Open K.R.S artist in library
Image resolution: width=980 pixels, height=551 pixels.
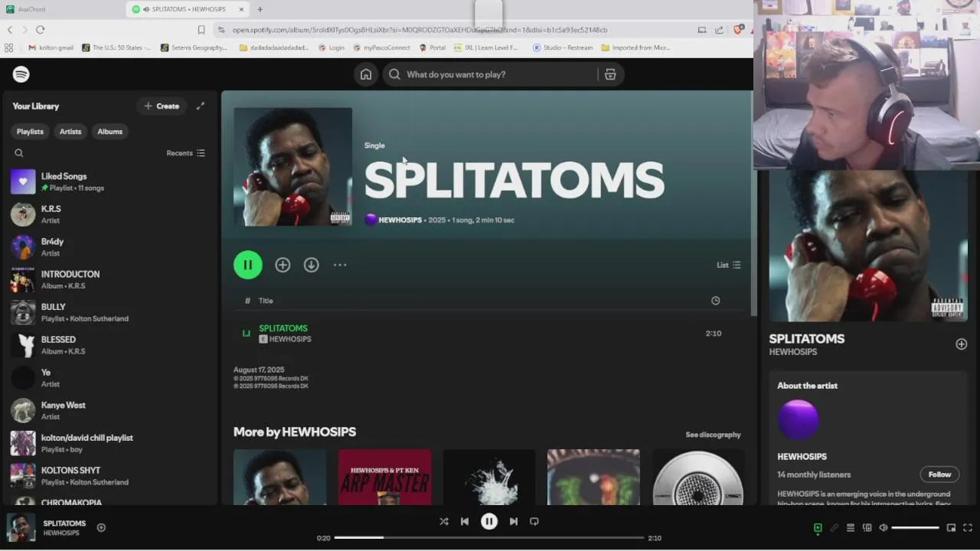111,214
